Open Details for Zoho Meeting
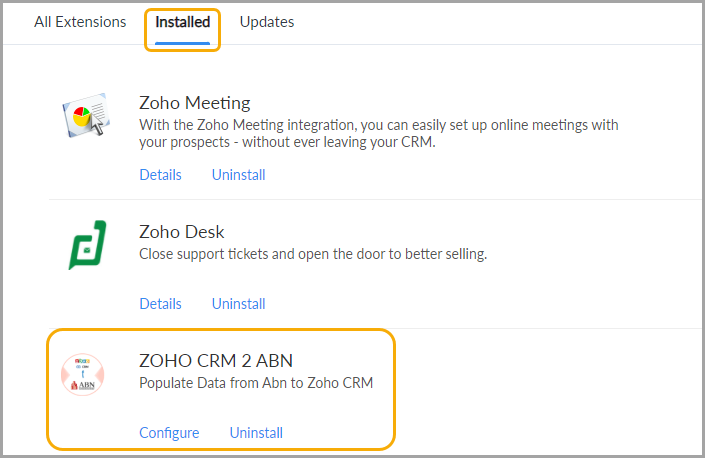The height and width of the screenshot is (458, 705). 161,174
